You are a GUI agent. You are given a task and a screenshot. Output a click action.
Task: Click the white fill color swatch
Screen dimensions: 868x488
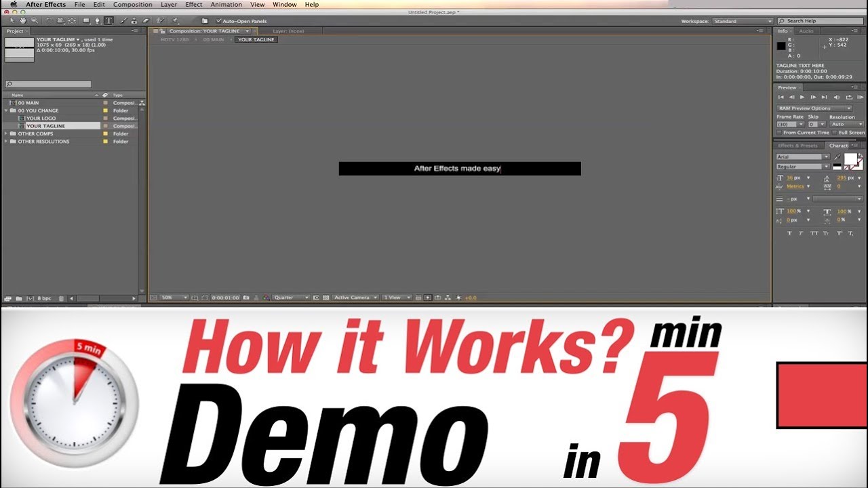(850, 159)
